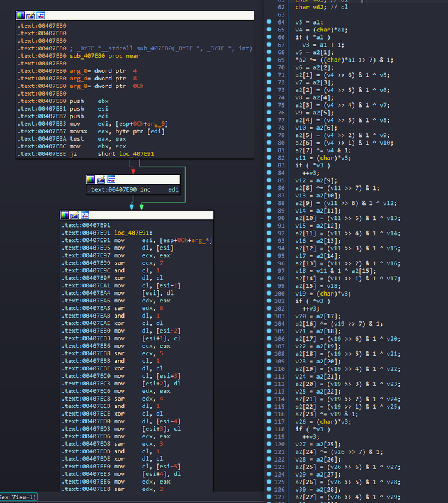Select the Hex View-1 status label
Image resolution: width=448 pixels, height=503 pixels.
18,497
